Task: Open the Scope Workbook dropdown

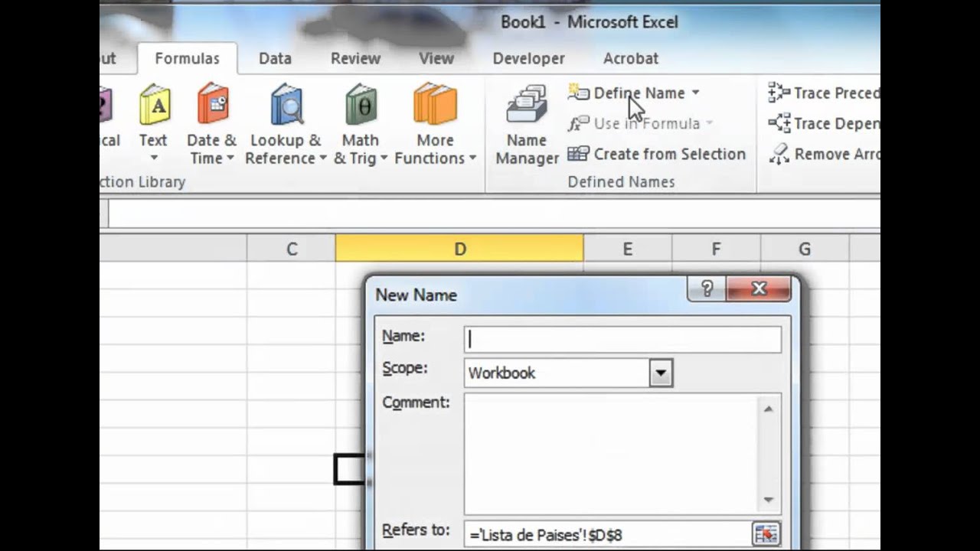Action: (661, 373)
